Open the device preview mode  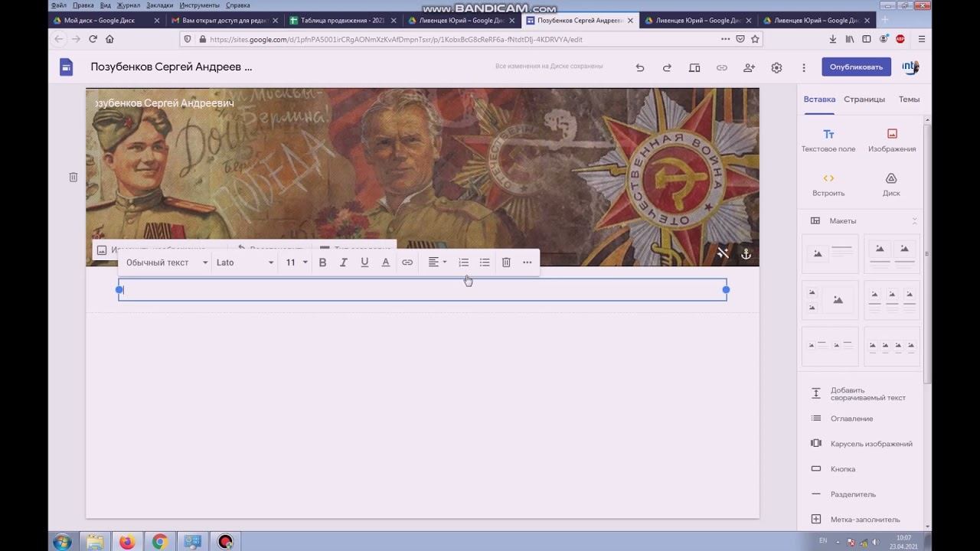(x=694, y=68)
